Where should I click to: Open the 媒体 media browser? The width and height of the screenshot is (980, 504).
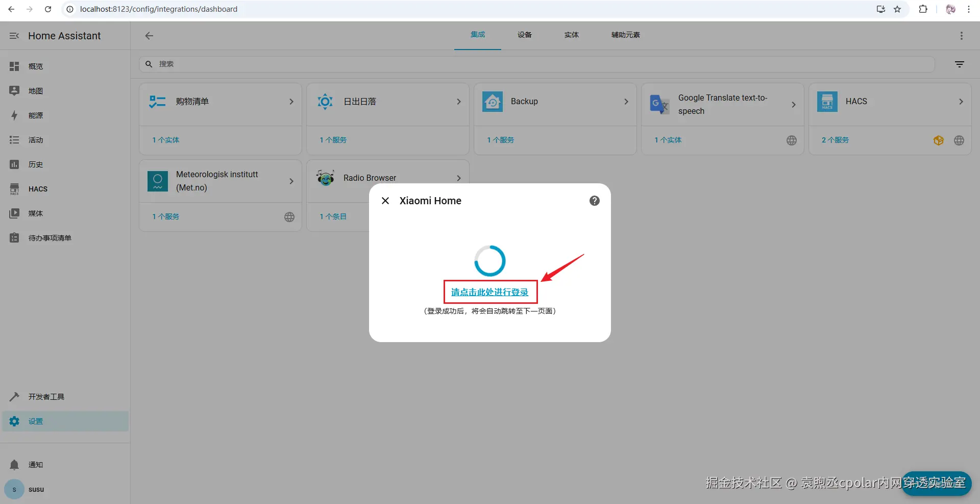[65, 213]
